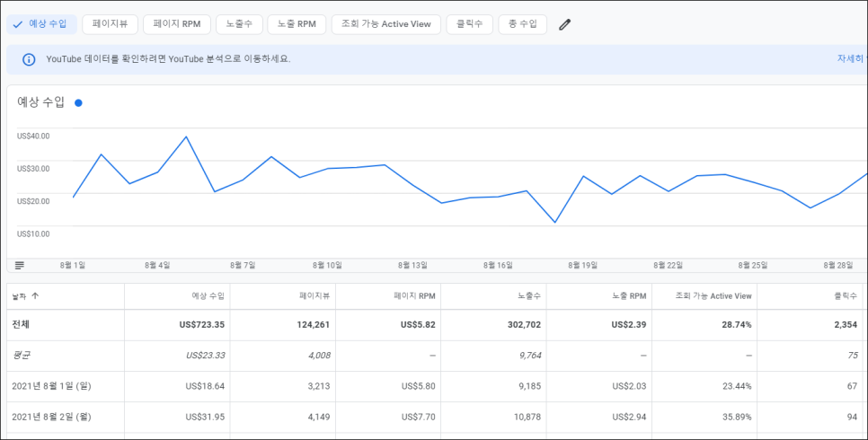Click the 35.89% Active View cell

tap(737, 418)
